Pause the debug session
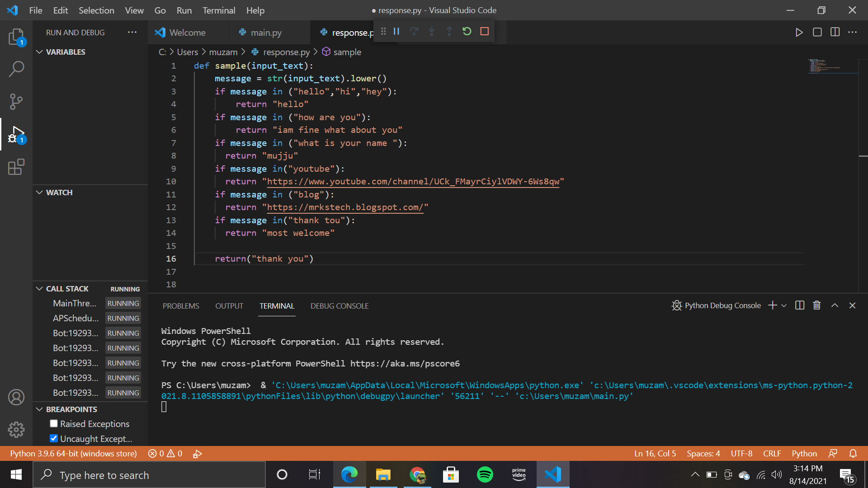 [396, 31]
